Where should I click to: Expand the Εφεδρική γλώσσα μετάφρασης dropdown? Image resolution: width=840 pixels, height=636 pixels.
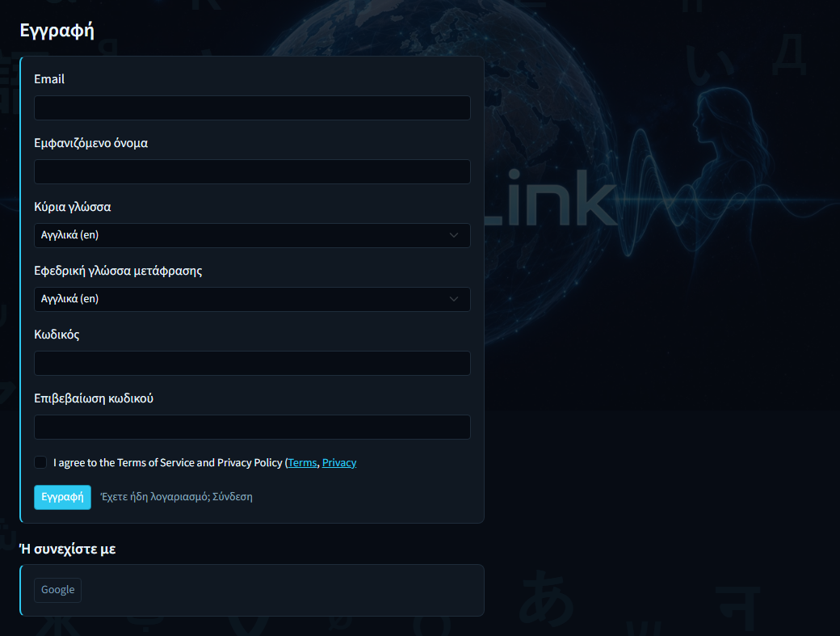(x=252, y=299)
